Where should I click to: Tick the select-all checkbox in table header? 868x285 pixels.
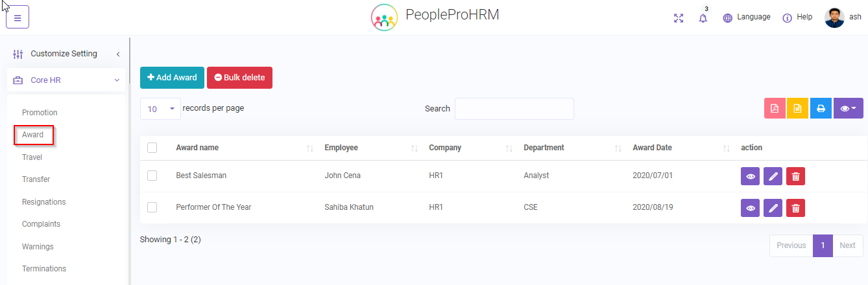click(152, 148)
